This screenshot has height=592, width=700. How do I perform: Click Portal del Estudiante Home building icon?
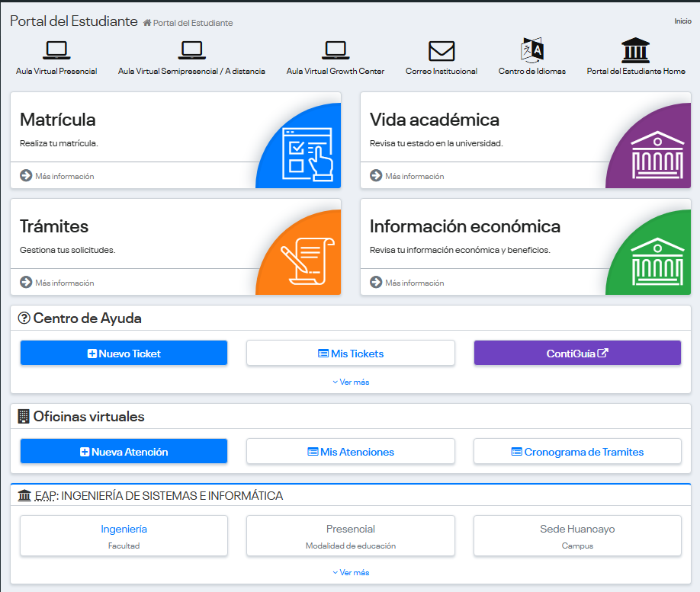(636, 50)
